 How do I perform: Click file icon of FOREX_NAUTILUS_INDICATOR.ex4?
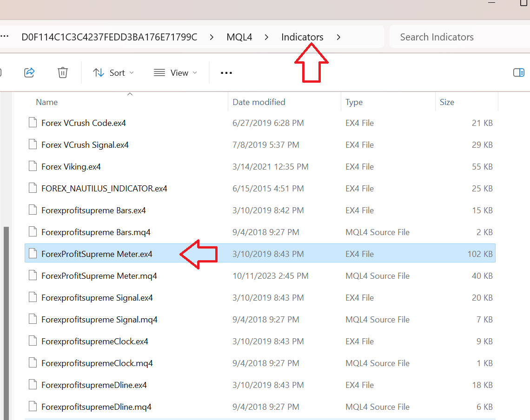[x=33, y=188]
